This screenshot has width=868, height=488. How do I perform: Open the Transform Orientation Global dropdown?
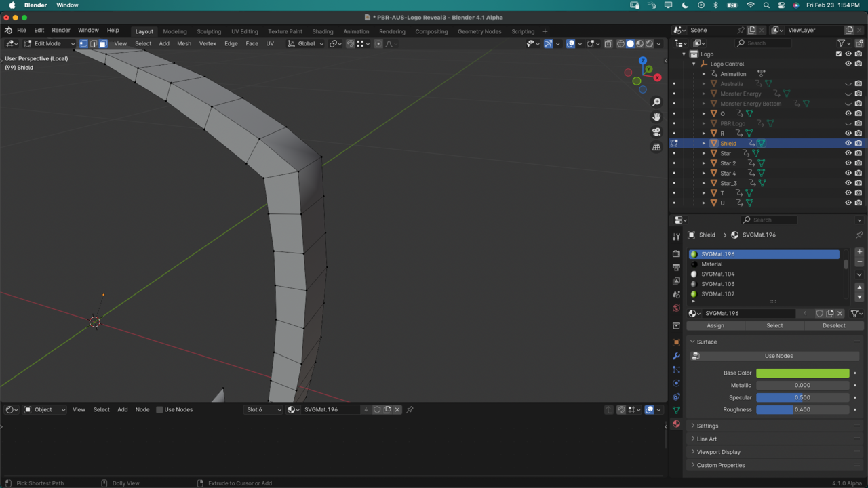[307, 43]
